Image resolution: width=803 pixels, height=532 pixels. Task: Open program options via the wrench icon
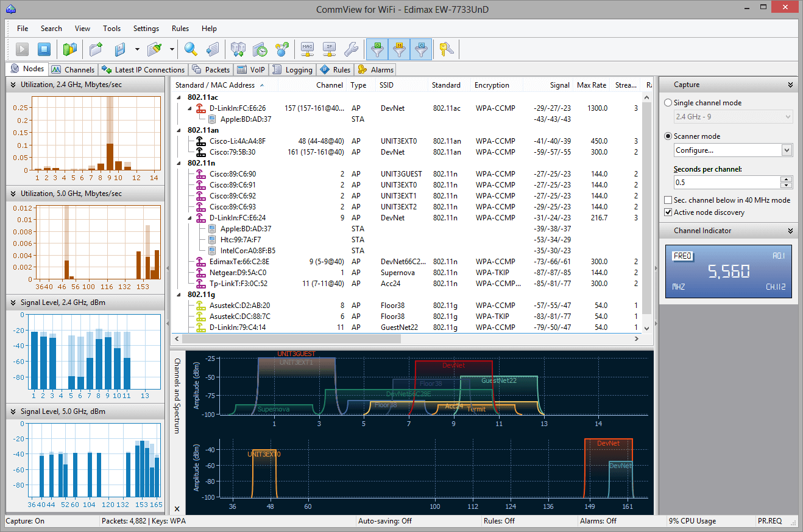point(352,49)
